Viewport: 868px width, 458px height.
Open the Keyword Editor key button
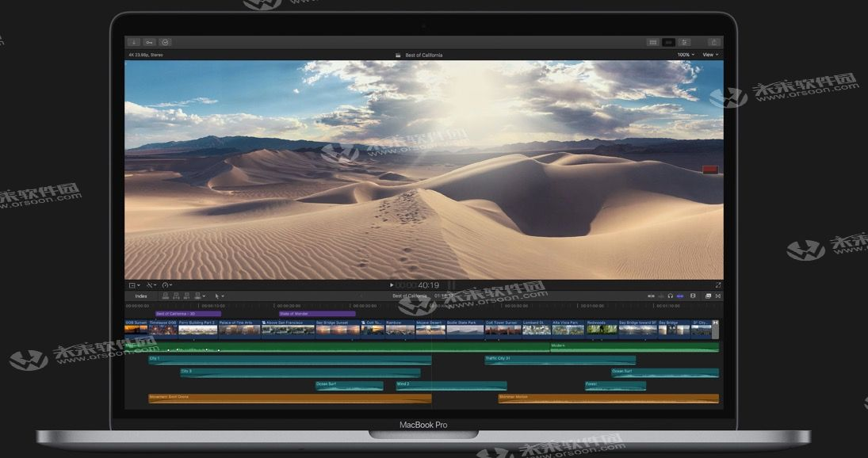click(x=150, y=42)
